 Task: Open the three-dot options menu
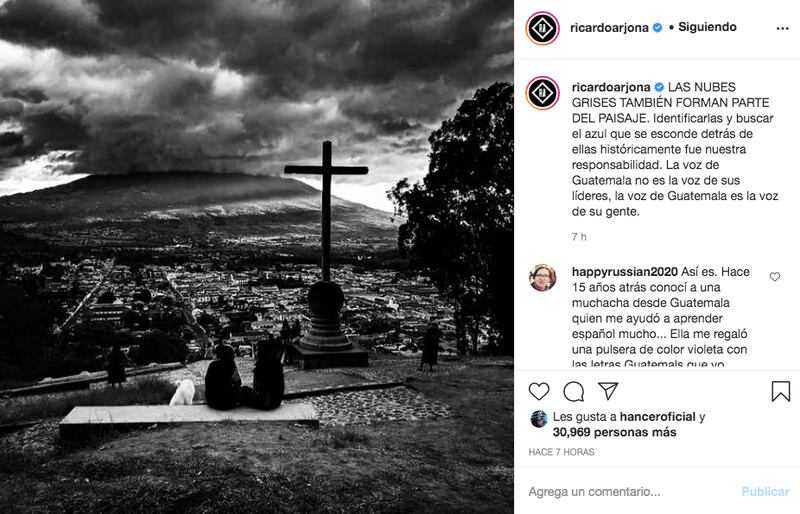pos(782,28)
